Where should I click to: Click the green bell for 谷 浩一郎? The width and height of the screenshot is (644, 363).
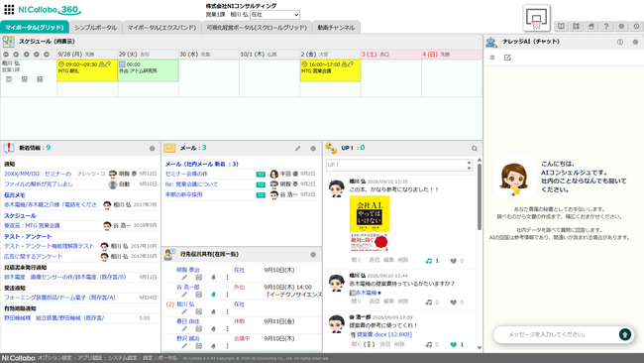[213, 295]
